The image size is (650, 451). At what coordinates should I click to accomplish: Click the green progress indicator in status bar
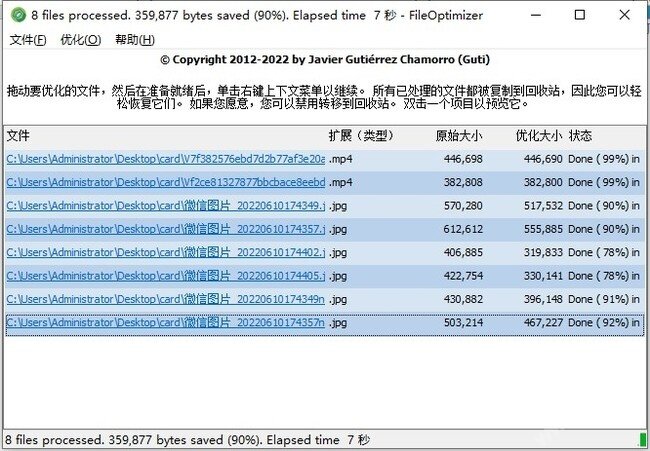coord(643,439)
